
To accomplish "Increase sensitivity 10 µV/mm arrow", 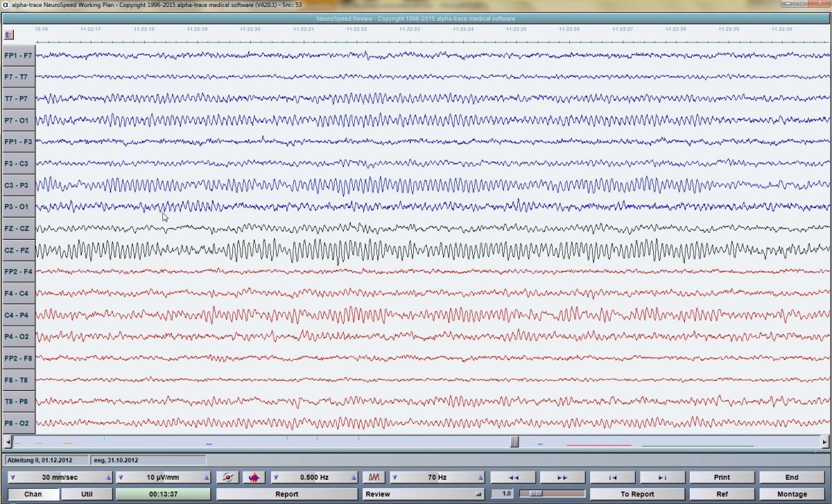I will 207,477.
